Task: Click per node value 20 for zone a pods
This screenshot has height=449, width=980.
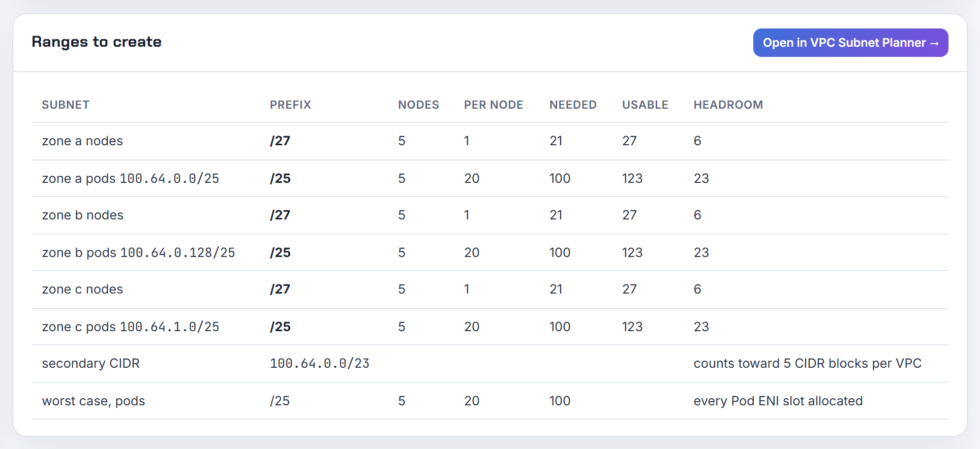Action: [472, 178]
